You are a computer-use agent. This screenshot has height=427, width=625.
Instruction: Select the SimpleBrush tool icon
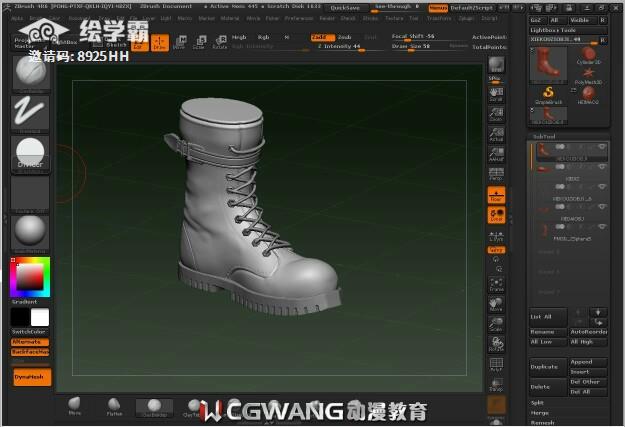548,96
